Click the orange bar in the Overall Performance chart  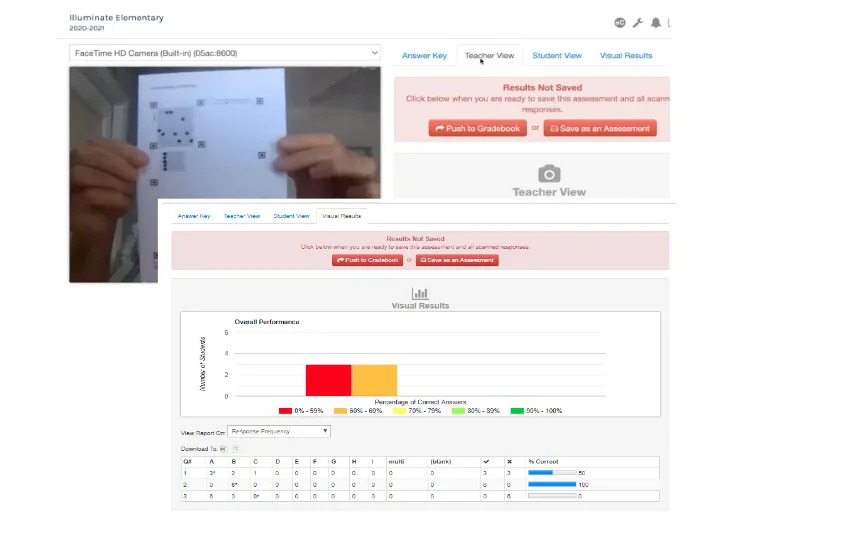374,380
